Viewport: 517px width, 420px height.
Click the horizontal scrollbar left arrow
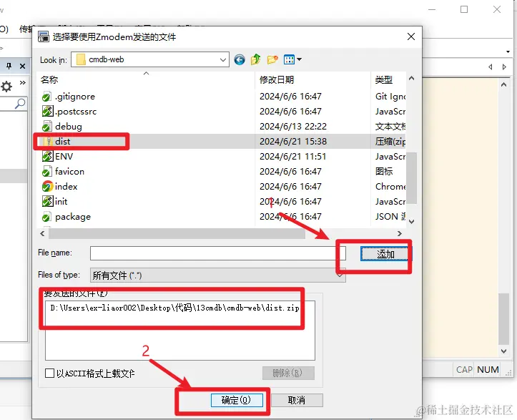pyautogui.click(x=42, y=233)
